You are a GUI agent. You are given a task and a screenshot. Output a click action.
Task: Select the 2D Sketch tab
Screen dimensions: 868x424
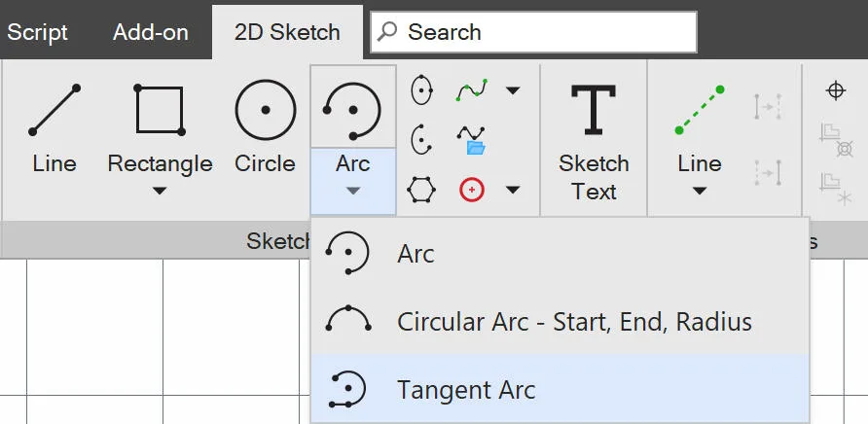287,32
